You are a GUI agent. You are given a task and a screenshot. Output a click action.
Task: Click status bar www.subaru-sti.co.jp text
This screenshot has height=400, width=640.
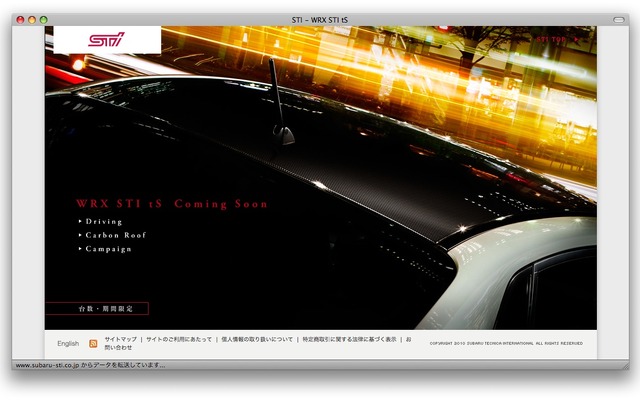90,365
